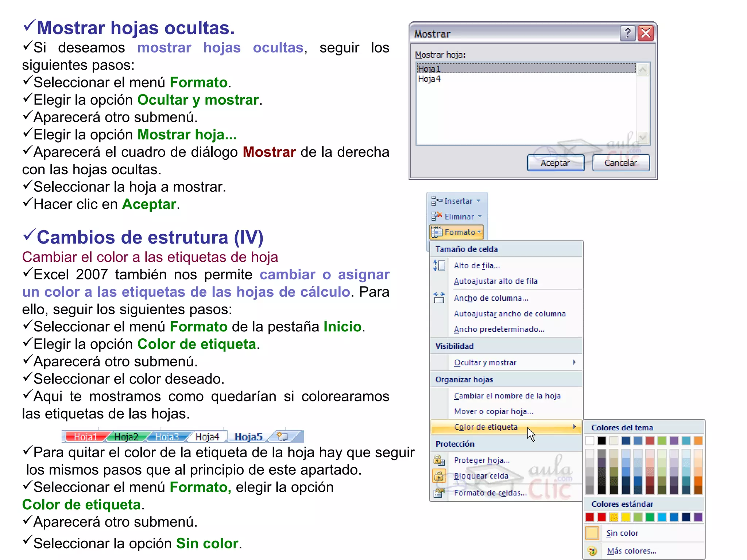This screenshot has width=747, height=560.
Task: Expand the Ocultar y mostrar submenu
Action: pos(506,362)
